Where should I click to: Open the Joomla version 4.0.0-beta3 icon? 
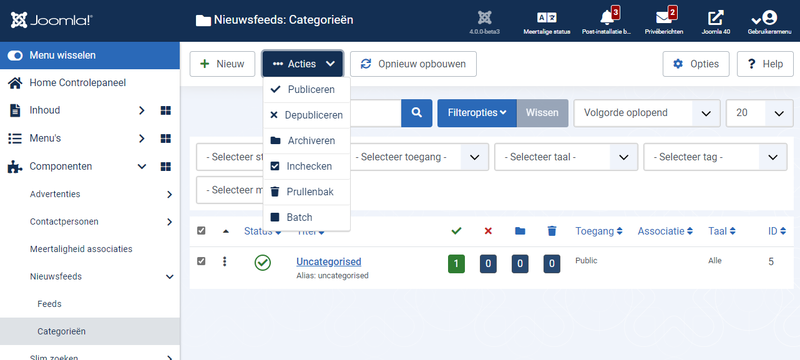click(x=484, y=22)
